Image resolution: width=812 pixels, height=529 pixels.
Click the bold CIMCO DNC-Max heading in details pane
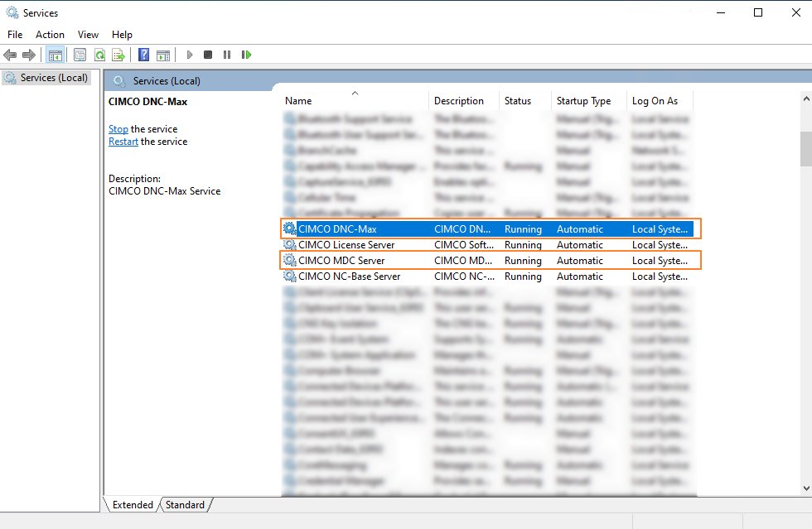(x=147, y=102)
